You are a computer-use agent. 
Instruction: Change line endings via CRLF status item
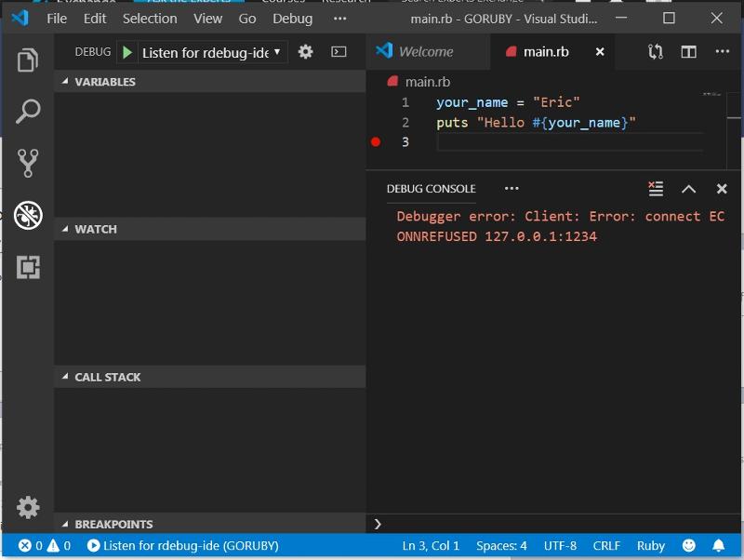point(606,546)
